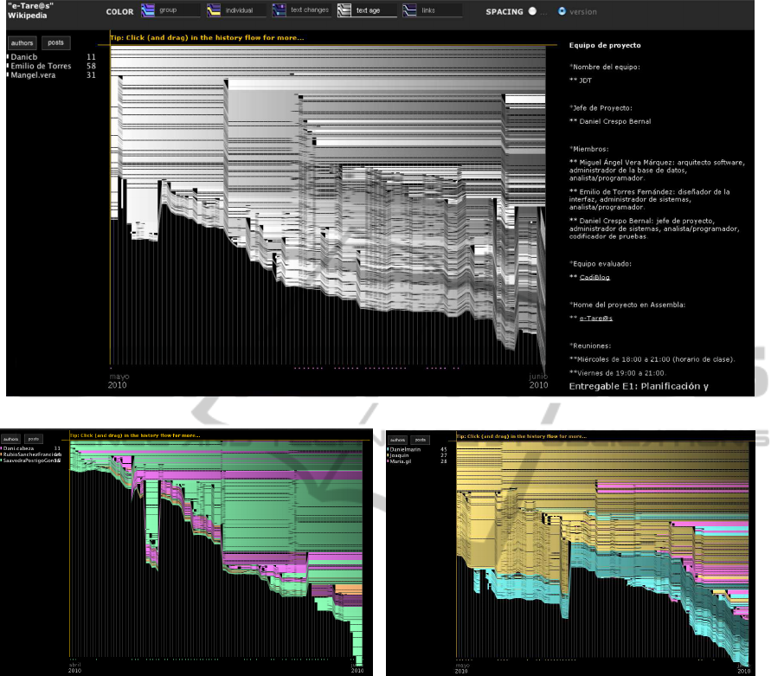Select the individual color mode icon

(x=214, y=11)
